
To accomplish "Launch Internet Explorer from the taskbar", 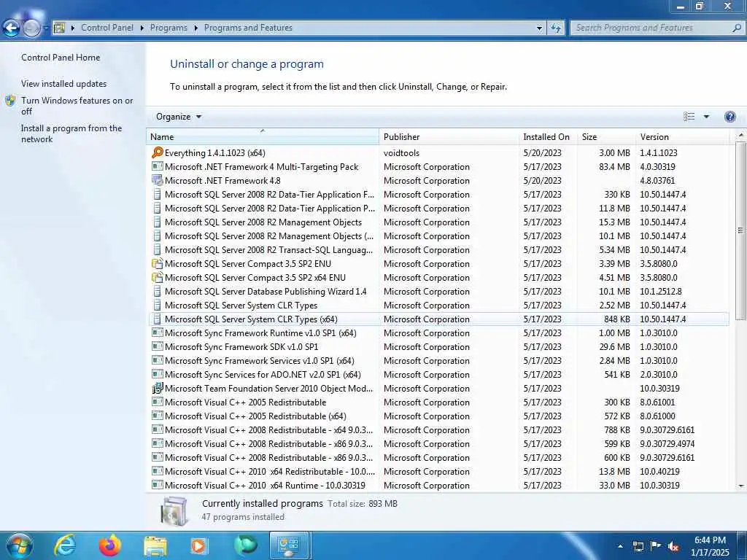I will point(65,545).
